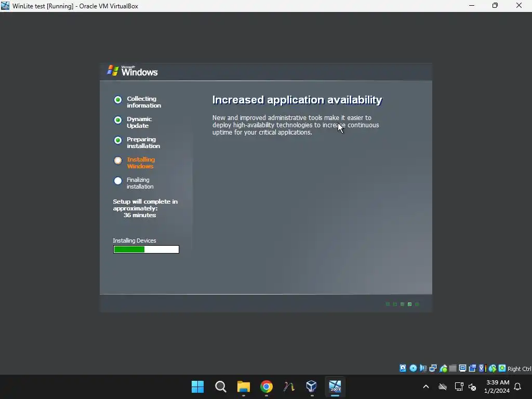Click the Preparing installation step bullet

118,140
